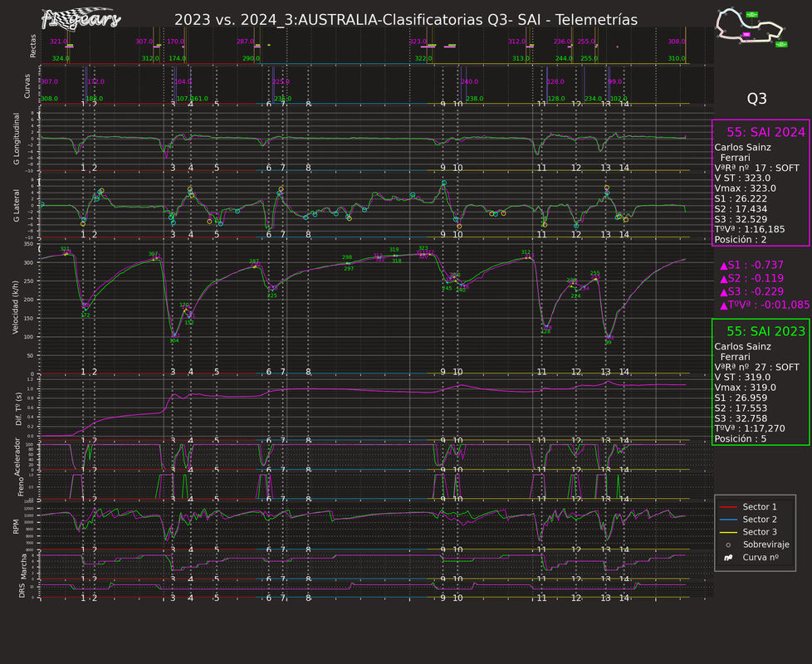
Task: Select magenta '240.0' in Curvas panel
Action: (470, 82)
